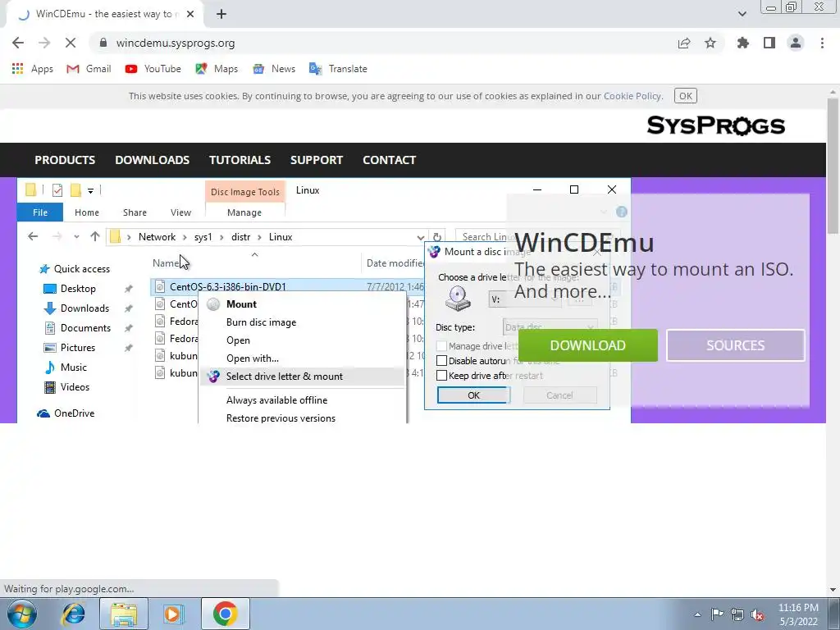Screen dimensions: 840x630
Task: Click the SysProgs logo
Action: (715, 126)
